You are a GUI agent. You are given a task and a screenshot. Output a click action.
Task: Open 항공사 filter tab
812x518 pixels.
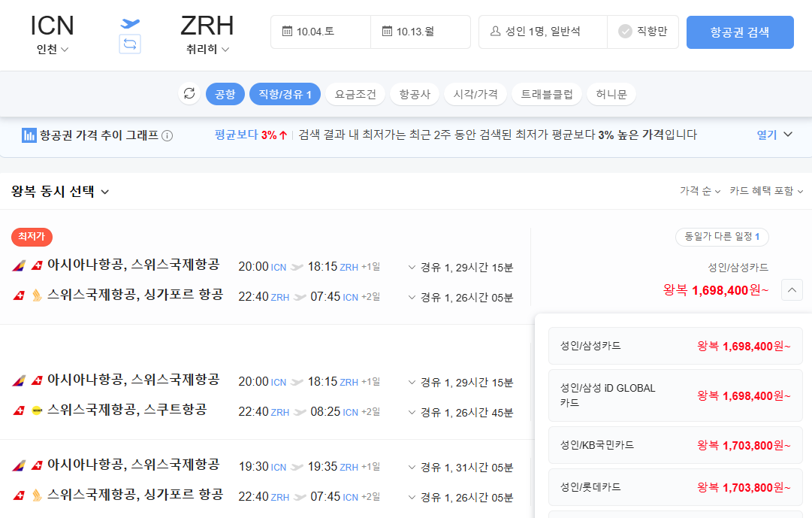[415, 95]
